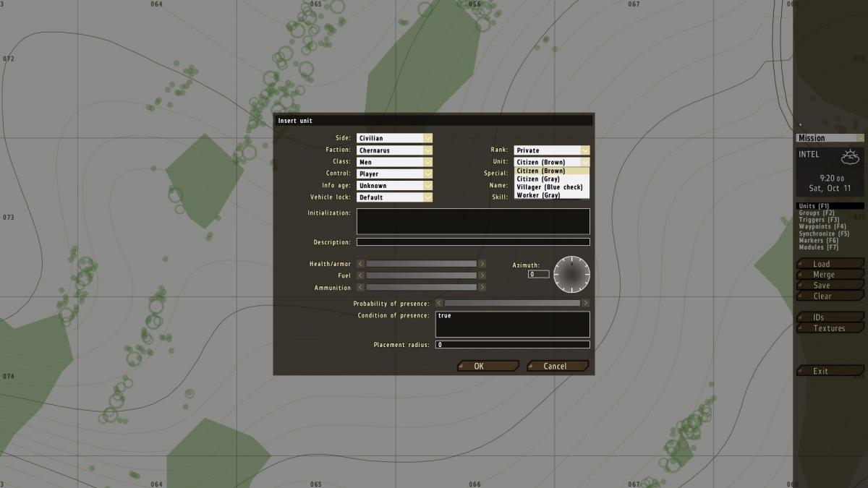Click right arrow of Ammunition slider

(x=482, y=287)
